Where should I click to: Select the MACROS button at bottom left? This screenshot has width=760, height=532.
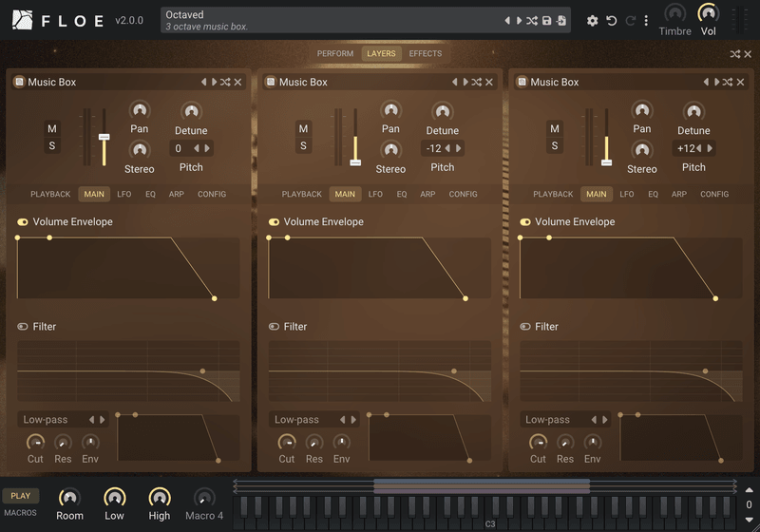[x=20, y=513]
